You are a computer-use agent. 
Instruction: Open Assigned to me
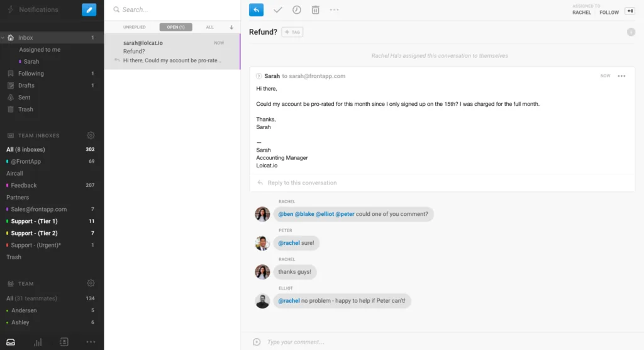(40, 49)
